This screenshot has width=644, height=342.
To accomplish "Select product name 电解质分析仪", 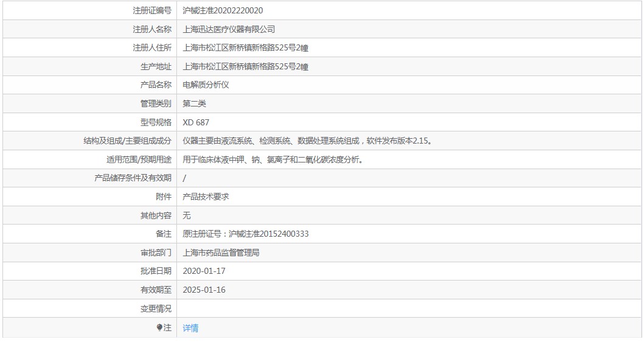I will click(x=206, y=85).
